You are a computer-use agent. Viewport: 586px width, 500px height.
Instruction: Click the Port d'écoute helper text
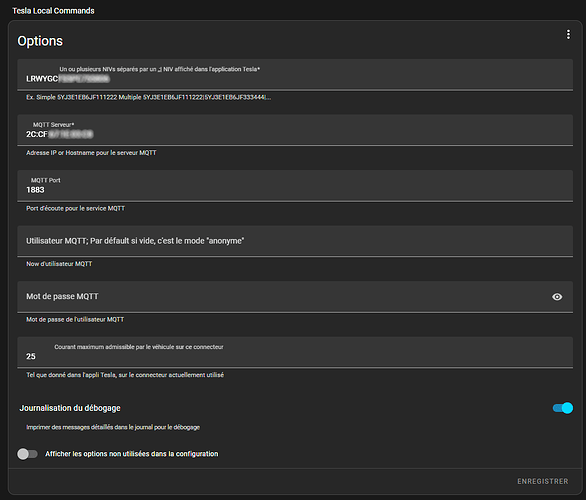[75, 209]
